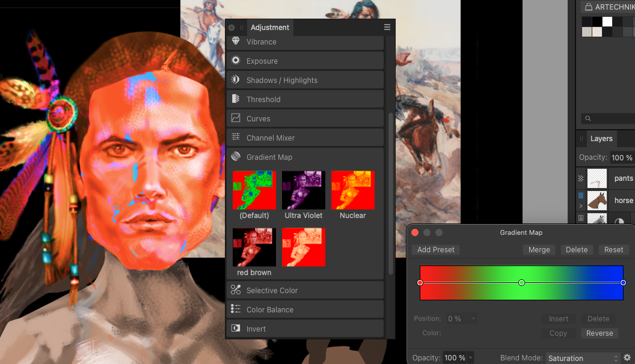Click the Reset button
The height and width of the screenshot is (364, 635).
(x=613, y=249)
